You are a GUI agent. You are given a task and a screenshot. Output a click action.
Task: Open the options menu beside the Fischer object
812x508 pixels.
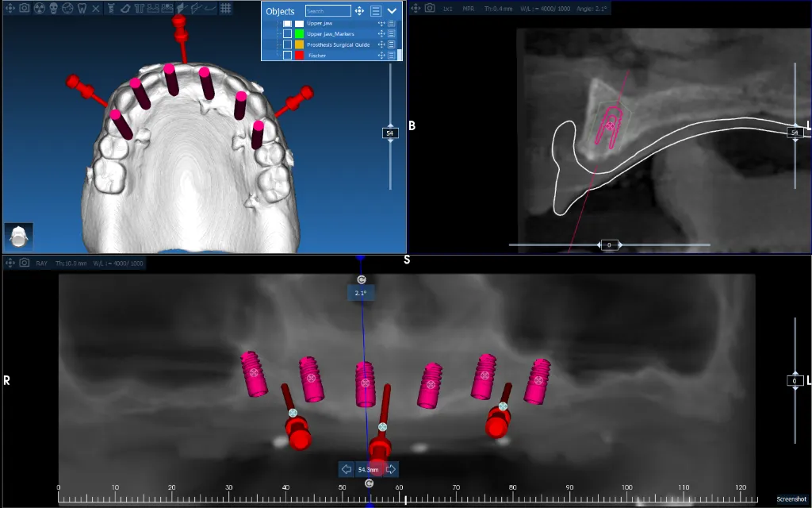tap(391, 55)
